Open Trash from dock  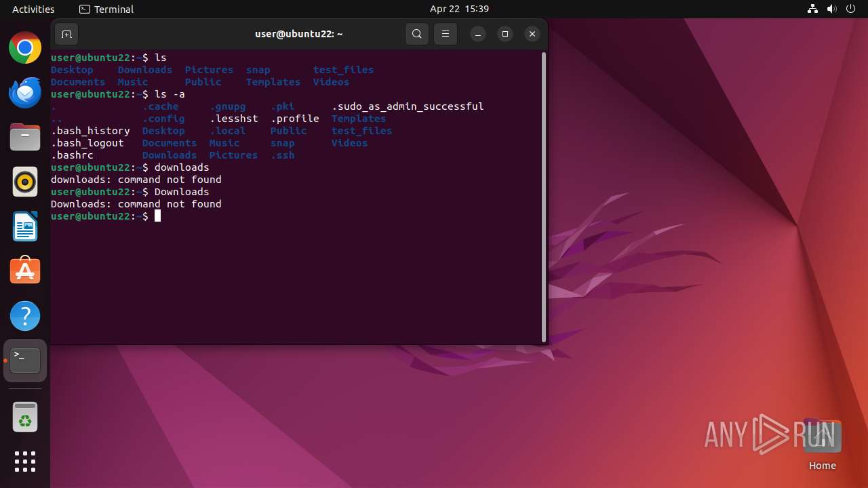[25, 417]
